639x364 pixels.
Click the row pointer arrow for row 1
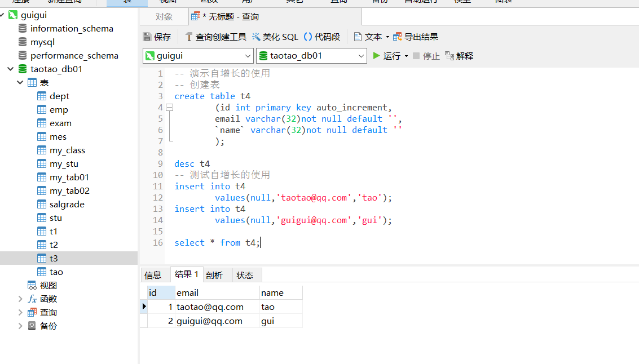point(144,306)
